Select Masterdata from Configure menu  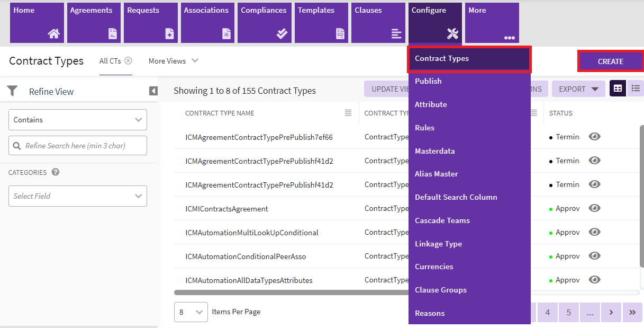pyautogui.click(x=434, y=151)
